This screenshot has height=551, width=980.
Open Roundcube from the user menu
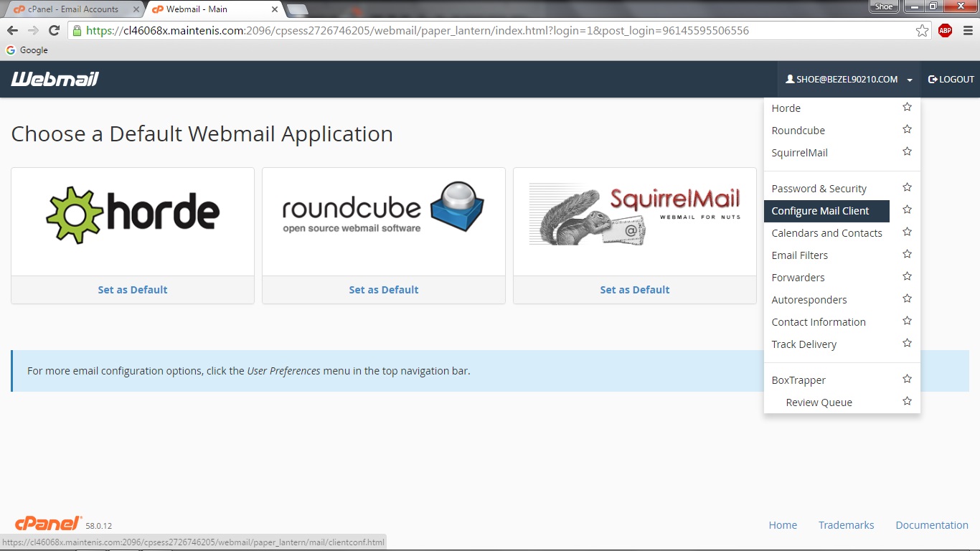[x=798, y=131]
